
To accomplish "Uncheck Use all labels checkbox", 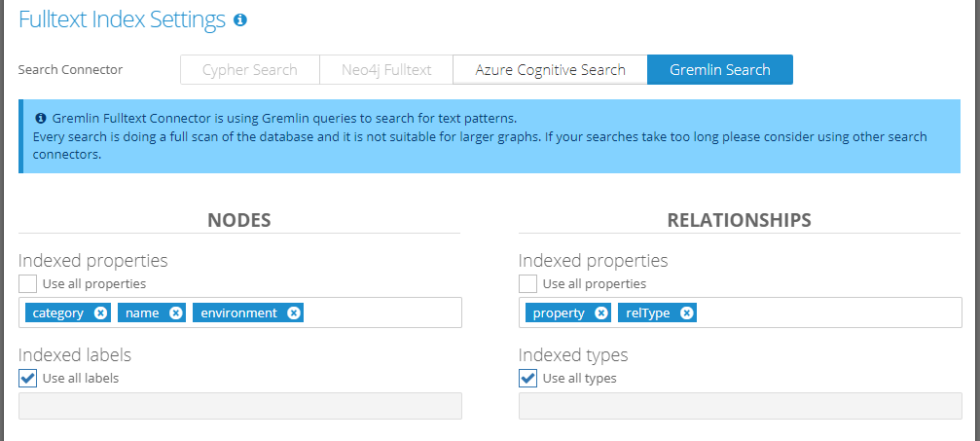I will [28, 378].
